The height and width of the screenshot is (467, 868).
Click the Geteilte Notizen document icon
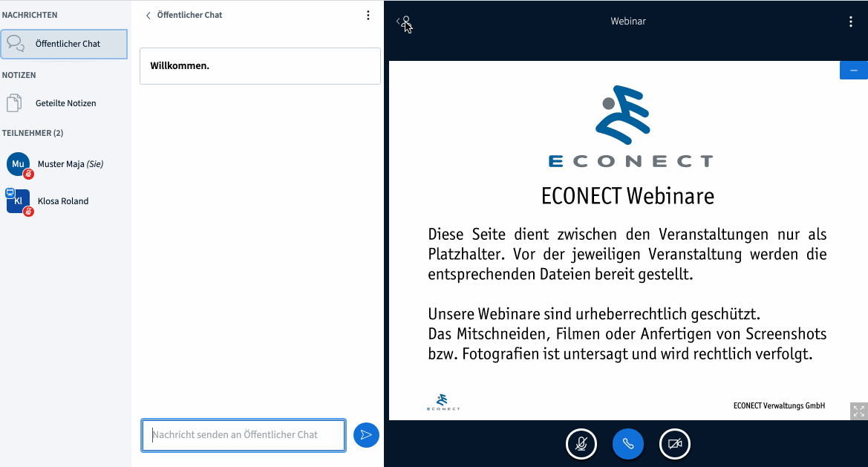[x=14, y=103]
